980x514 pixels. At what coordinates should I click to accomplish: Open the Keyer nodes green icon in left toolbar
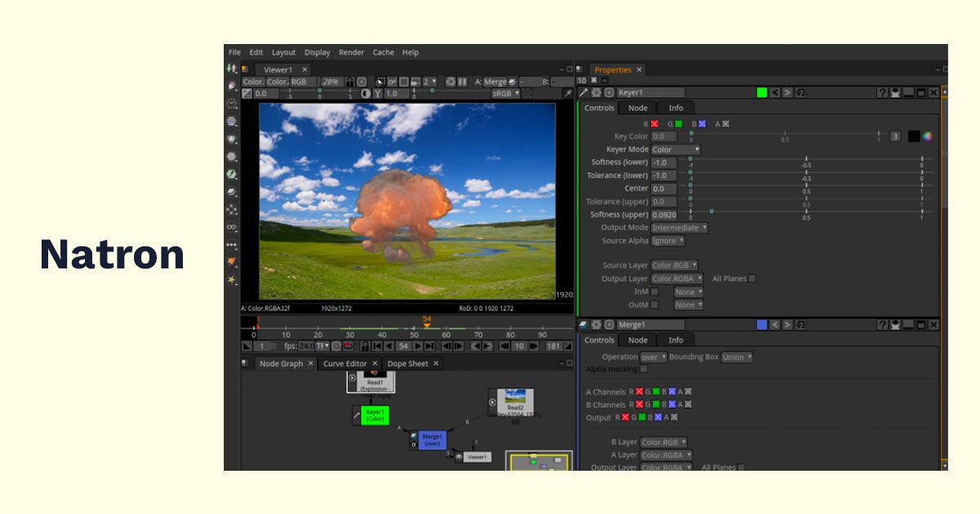click(232, 174)
